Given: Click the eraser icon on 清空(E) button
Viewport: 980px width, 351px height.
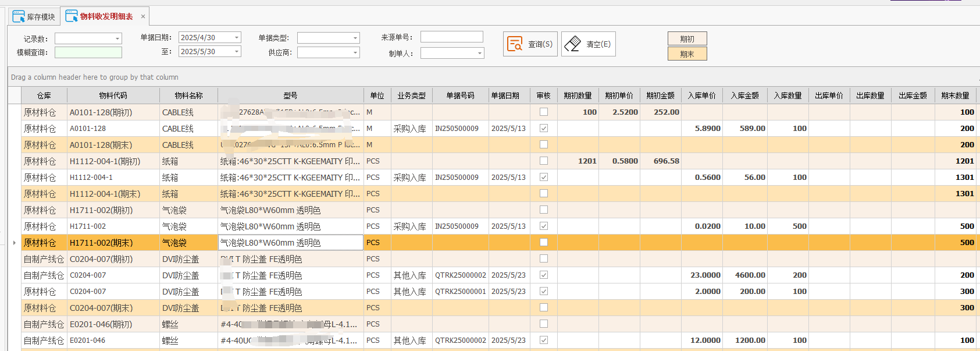Looking at the screenshot, I should (x=572, y=44).
